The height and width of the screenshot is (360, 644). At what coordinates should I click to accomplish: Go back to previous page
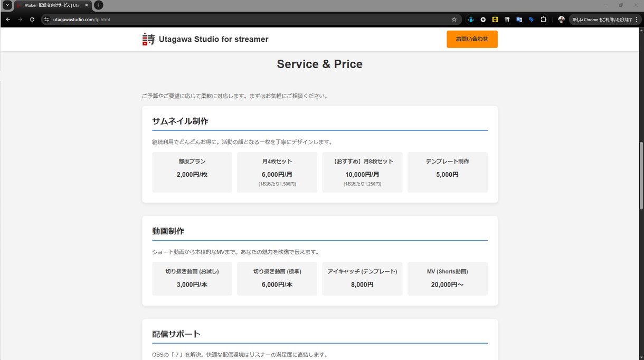point(8,20)
